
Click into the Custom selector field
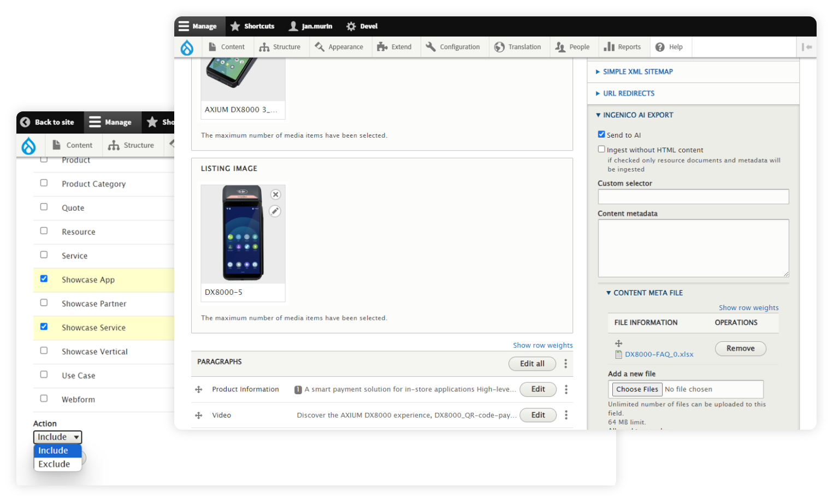(x=693, y=197)
